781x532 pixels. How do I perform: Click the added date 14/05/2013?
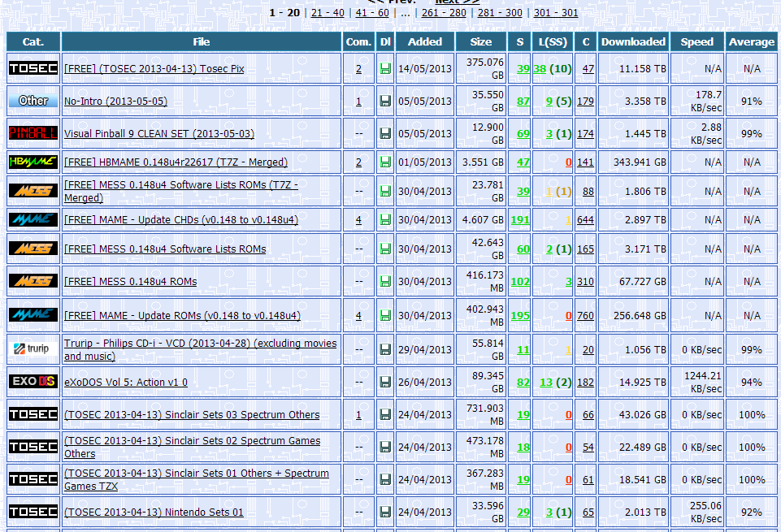425,69
